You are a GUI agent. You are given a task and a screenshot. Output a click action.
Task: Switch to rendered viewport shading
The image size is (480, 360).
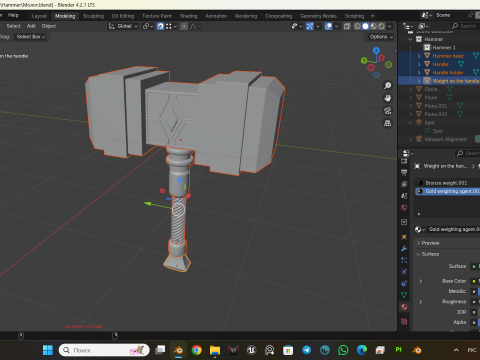tap(381, 26)
